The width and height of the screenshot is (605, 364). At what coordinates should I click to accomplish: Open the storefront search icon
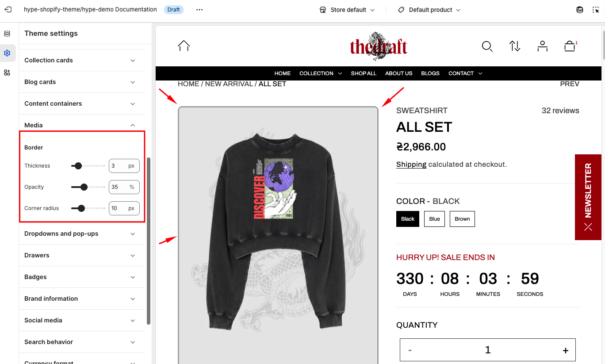click(487, 46)
